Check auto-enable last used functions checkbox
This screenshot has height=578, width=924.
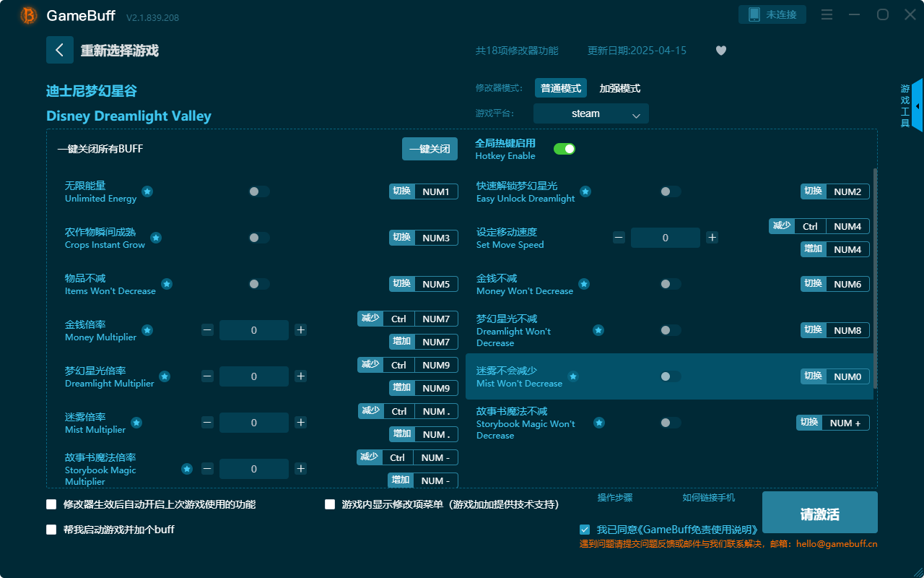[51, 504]
